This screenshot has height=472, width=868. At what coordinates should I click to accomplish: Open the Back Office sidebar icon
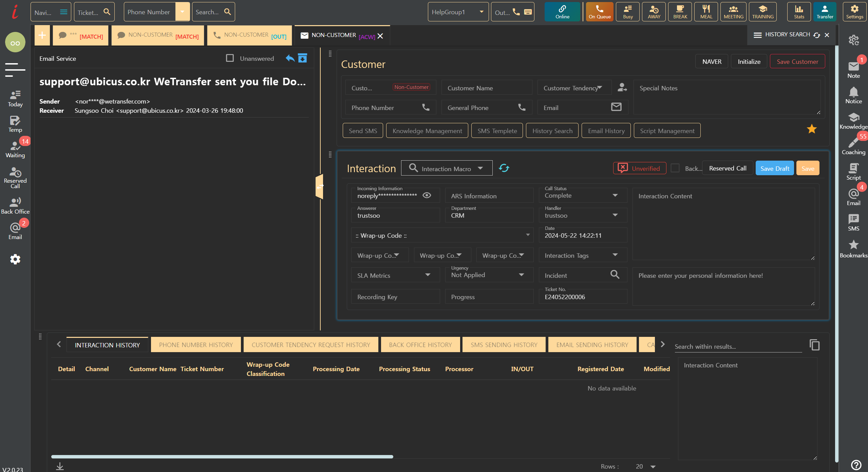(x=15, y=205)
